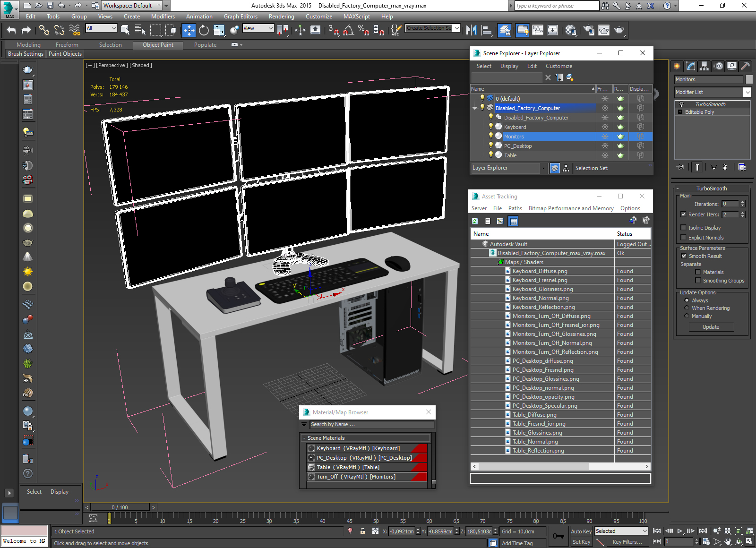
Task: Click the teapot icon in left toolbar
Action: (28, 70)
